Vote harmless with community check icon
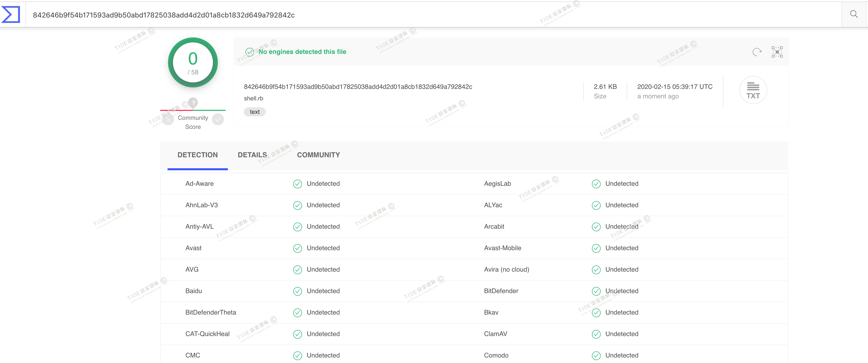This screenshot has height=363, width=868. click(218, 119)
